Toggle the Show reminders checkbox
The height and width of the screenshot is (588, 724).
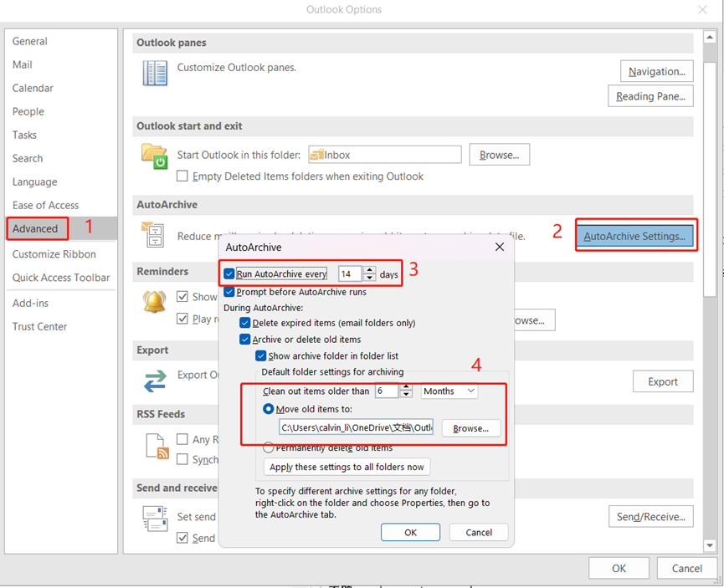(182, 296)
